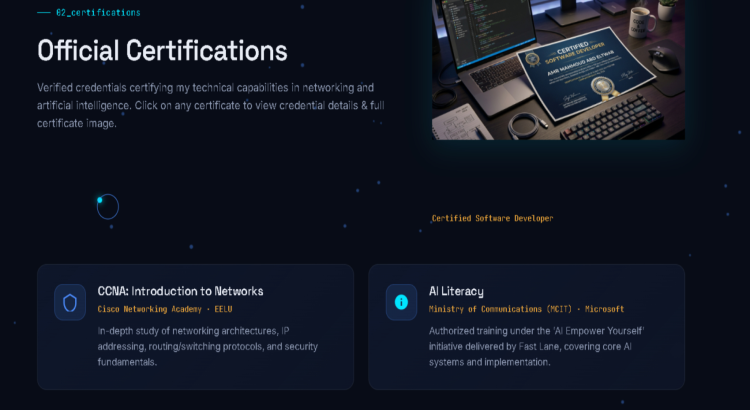Click the 'Official Certifications' heading
This screenshot has width=750, height=410.
[x=162, y=51]
